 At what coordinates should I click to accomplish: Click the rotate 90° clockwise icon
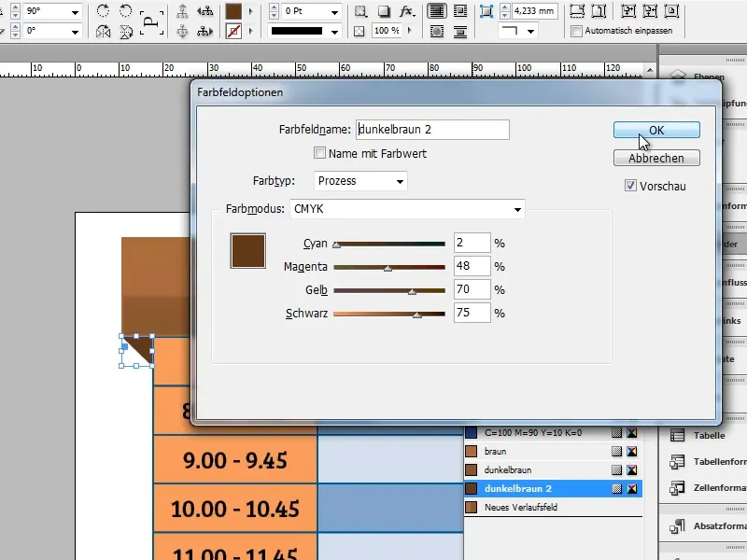click(x=103, y=11)
